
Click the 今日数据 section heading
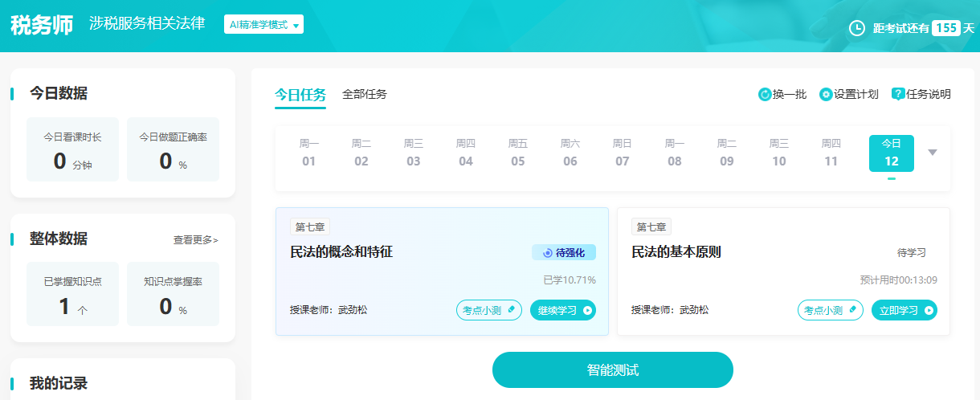click(59, 93)
